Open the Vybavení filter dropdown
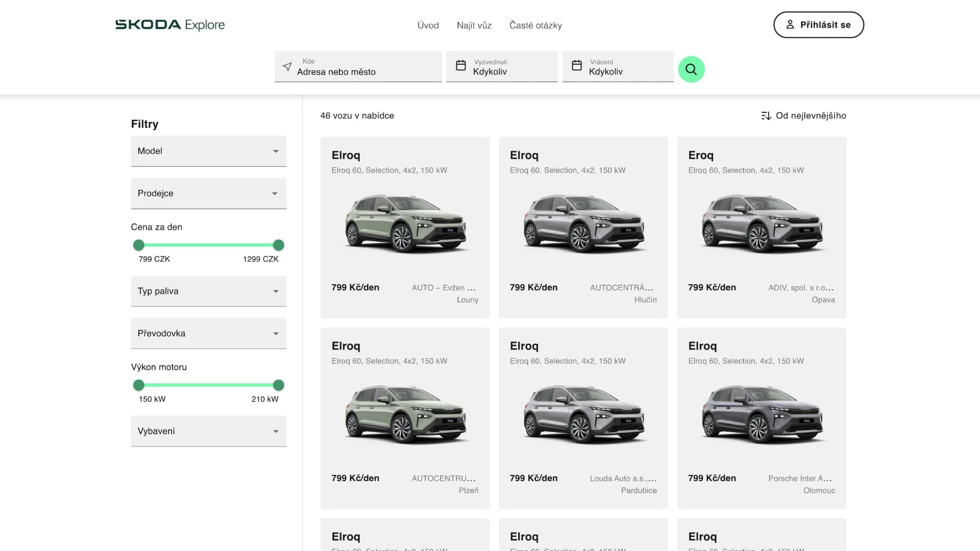The height and width of the screenshot is (551, 980). pos(208,431)
